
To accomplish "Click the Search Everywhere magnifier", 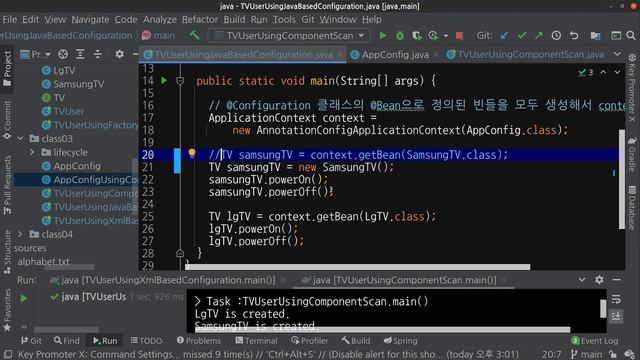I will coord(631,36).
